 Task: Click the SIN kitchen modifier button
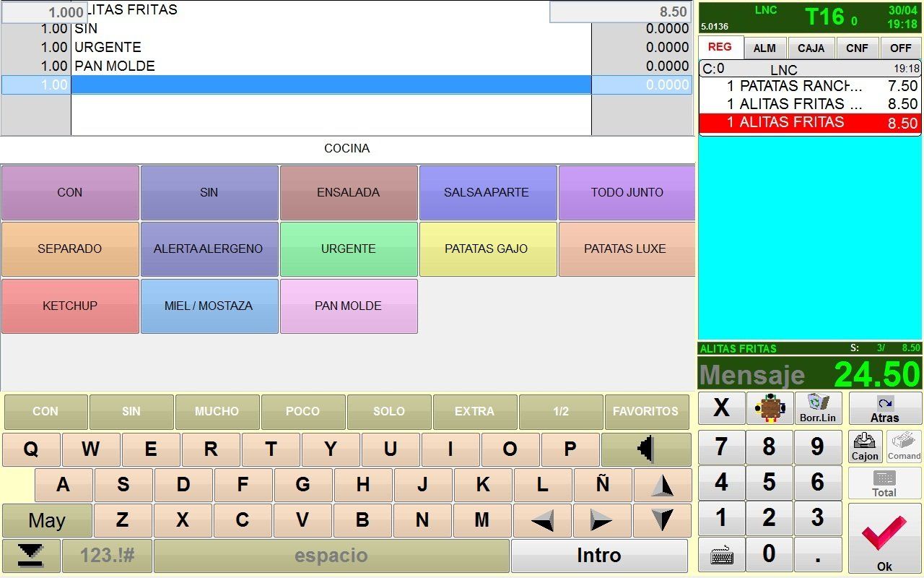209,192
